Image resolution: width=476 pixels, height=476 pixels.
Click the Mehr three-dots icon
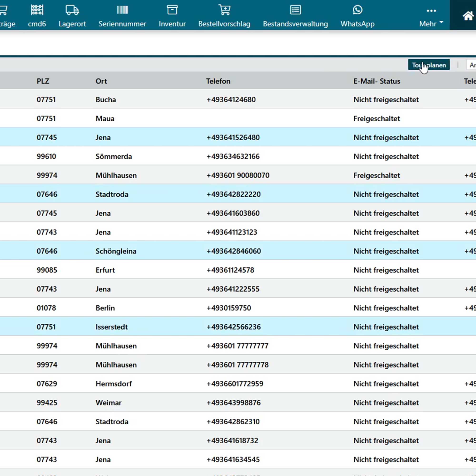click(431, 11)
